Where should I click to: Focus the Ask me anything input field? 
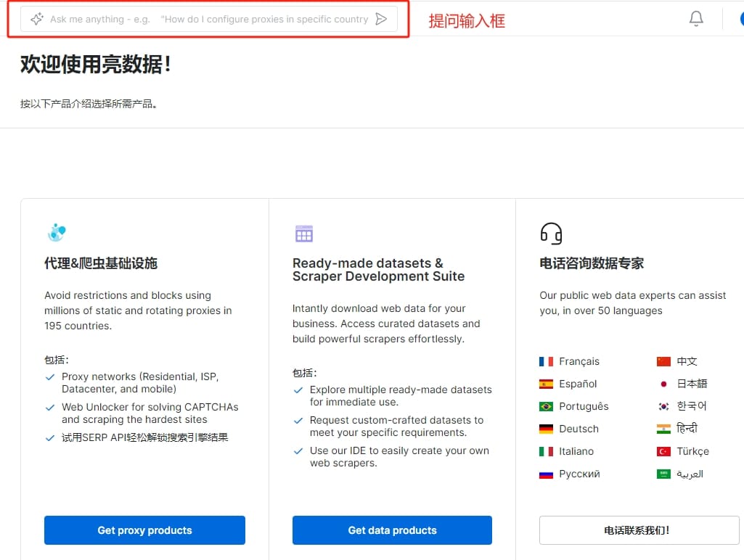click(x=209, y=19)
